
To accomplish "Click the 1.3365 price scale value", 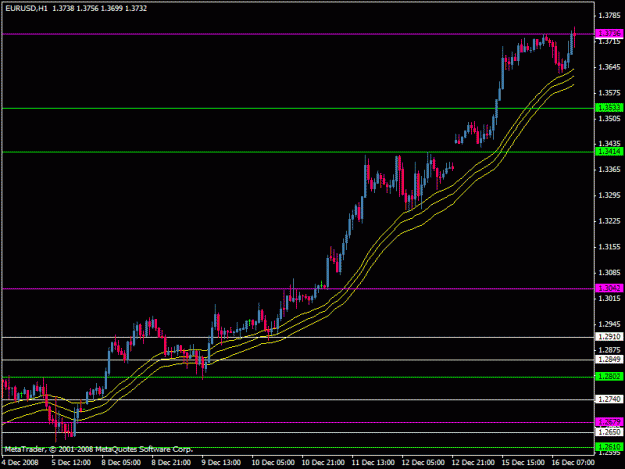I will pyautogui.click(x=609, y=170).
